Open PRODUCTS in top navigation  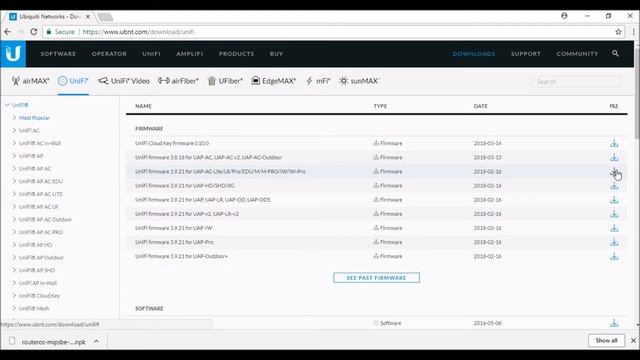(x=236, y=54)
